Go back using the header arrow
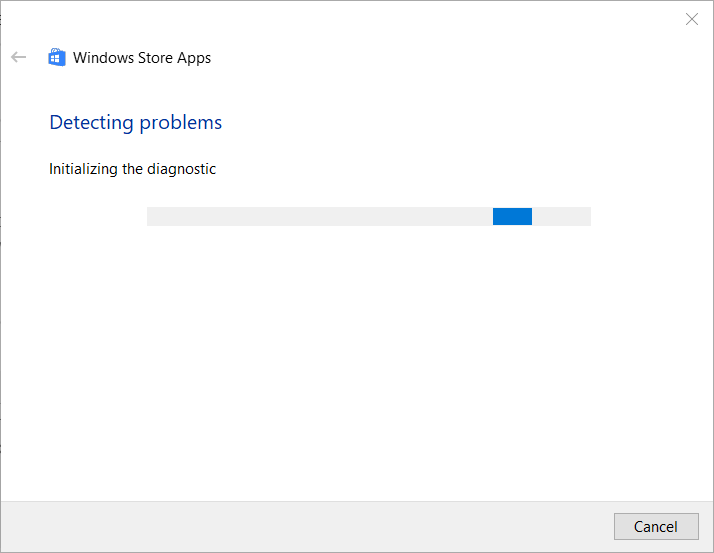The image size is (714, 553). [x=19, y=57]
